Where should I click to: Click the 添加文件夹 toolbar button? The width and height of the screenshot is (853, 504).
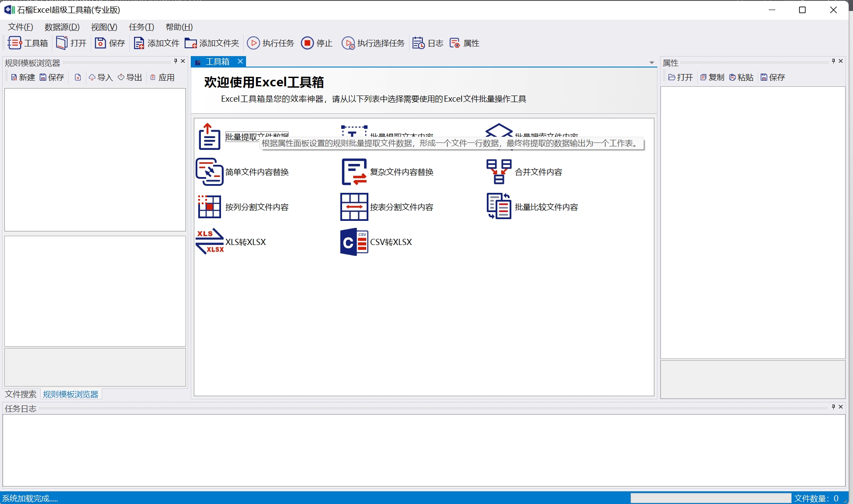[212, 43]
